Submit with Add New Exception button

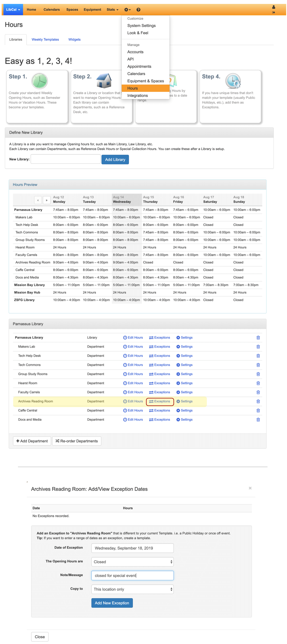coord(112,603)
